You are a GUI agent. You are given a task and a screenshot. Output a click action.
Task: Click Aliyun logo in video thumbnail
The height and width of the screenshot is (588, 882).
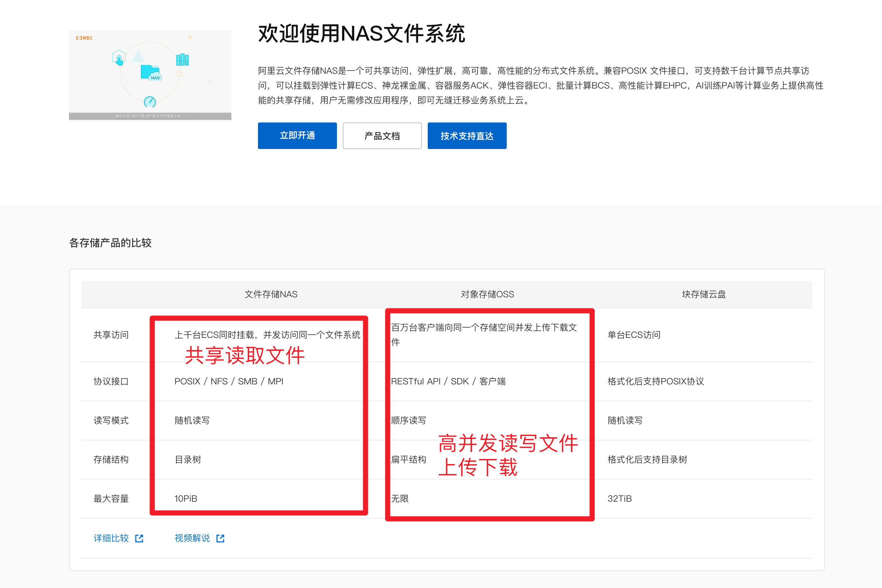coord(85,38)
